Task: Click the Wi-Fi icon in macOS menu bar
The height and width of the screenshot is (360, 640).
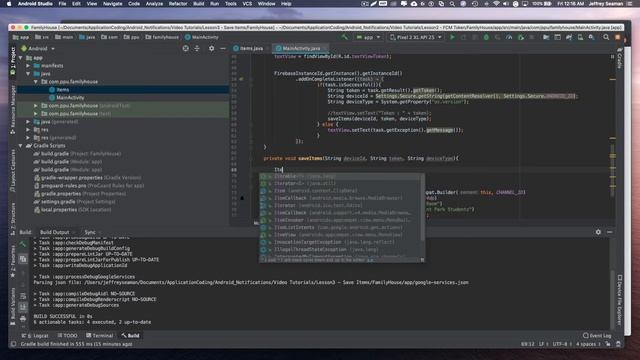Action: coord(496,4)
